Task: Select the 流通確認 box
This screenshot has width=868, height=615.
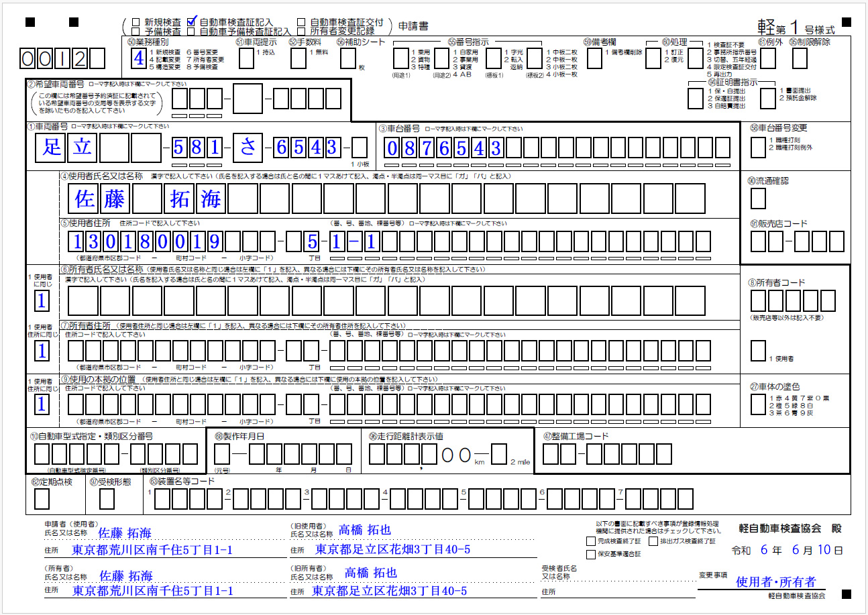Action: [758, 199]
